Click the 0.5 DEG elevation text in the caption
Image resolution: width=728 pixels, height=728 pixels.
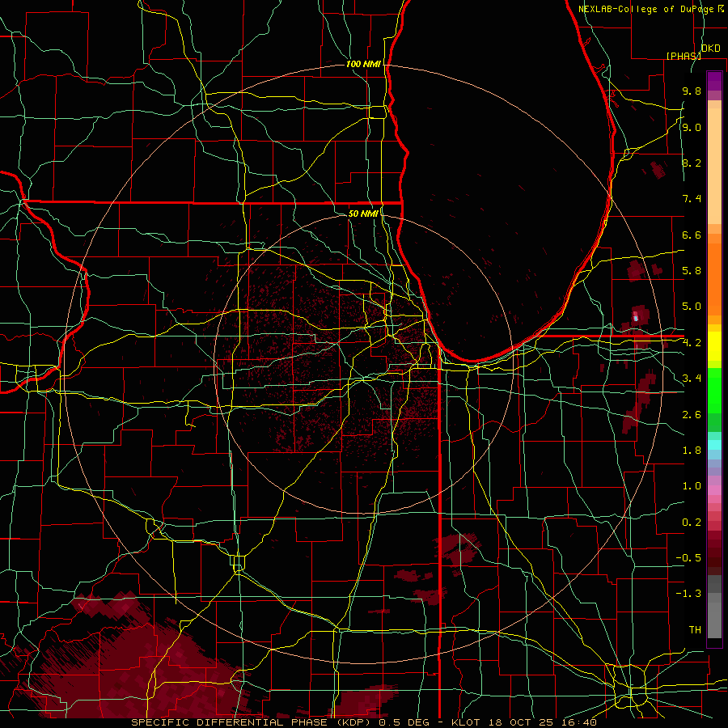(405, 722)
